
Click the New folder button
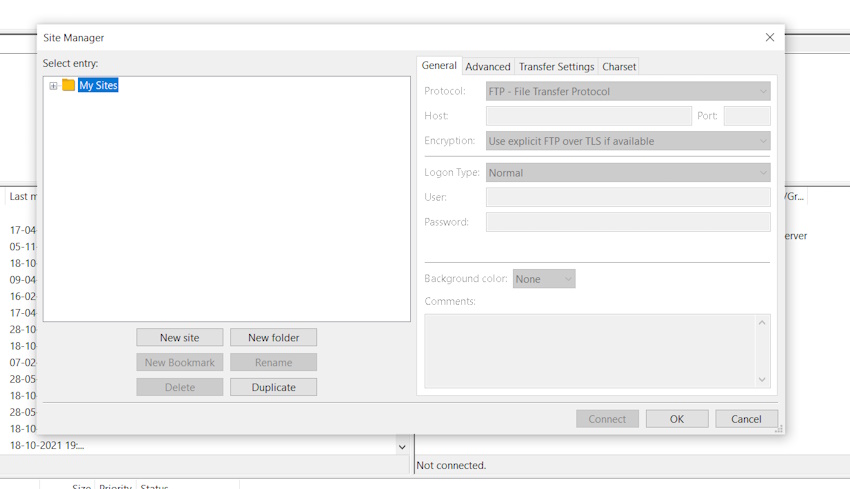(x=273, y=338)
